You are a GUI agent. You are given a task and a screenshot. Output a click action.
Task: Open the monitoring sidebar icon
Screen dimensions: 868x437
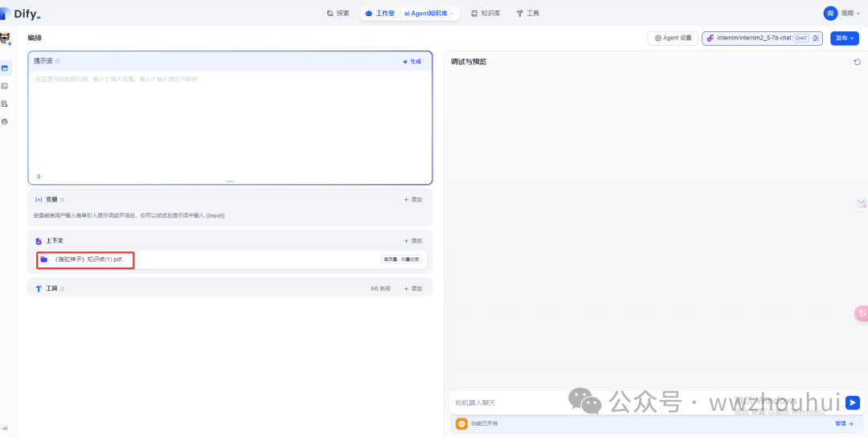pyautogui.click(x=5, y=121)
